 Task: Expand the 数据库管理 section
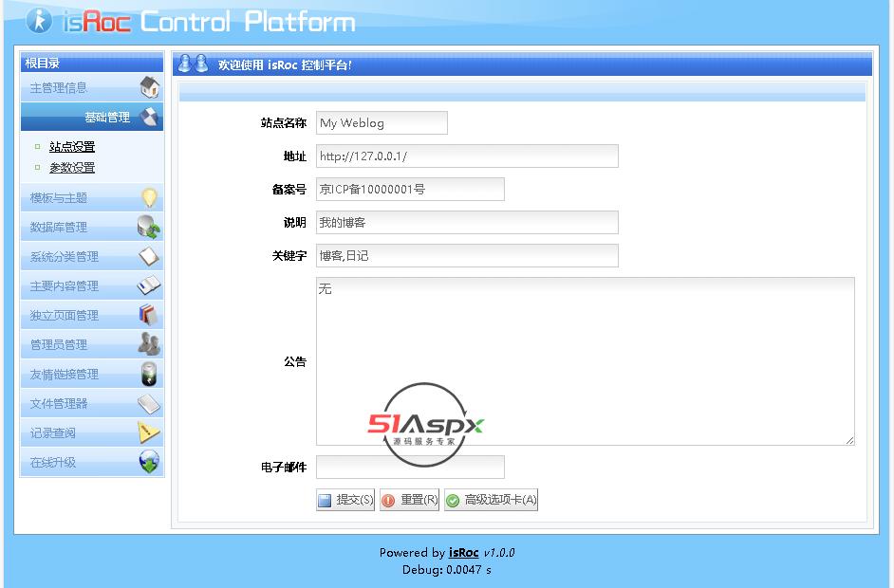(92, 227)
